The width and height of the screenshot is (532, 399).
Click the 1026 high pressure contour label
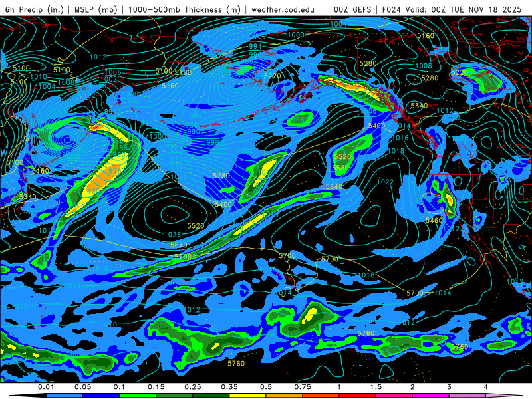(172, 235)
